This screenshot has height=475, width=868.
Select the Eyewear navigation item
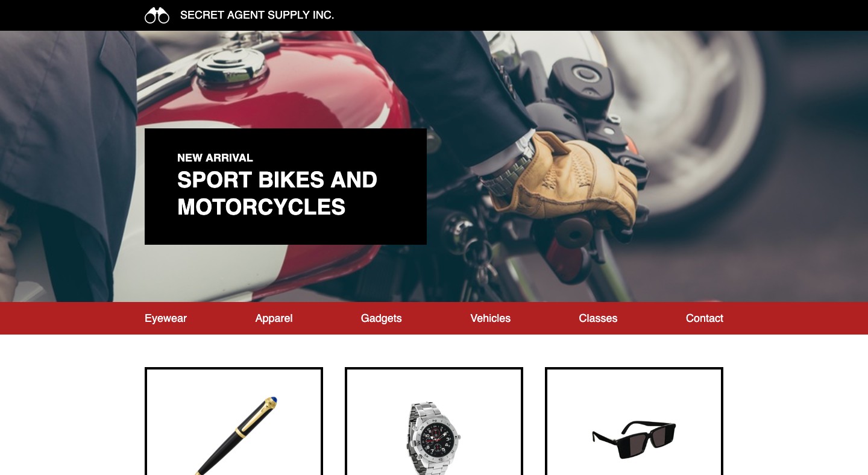tap(166, 318)
